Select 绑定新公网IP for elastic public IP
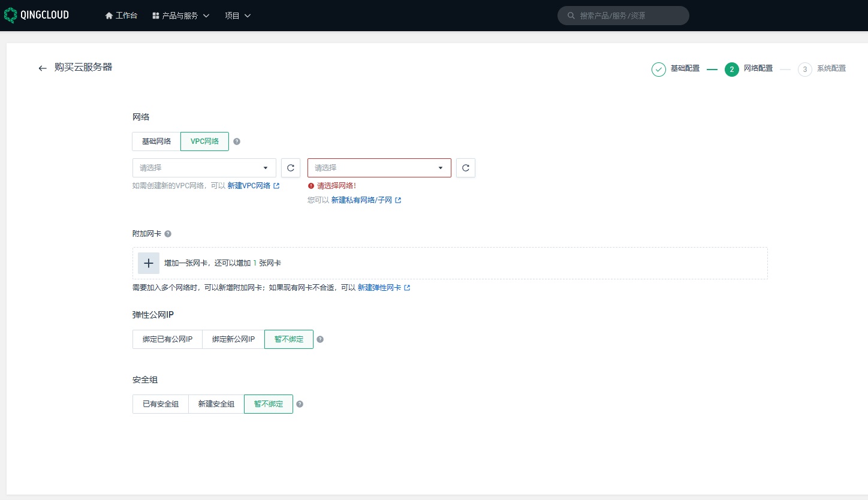Image resolution: width=868 pixels, height=500 pixels. point(233,339)
